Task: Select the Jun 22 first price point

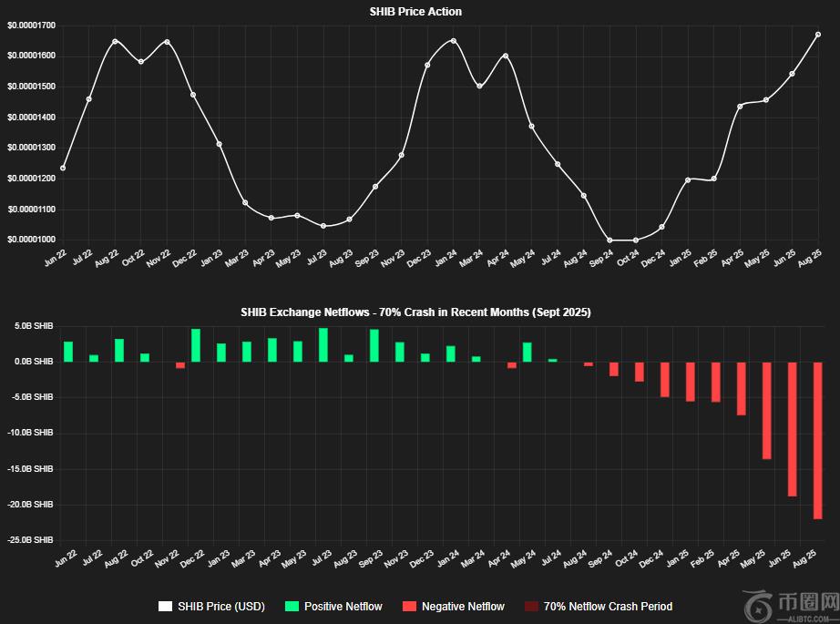Action: click(x=63, y=168)
